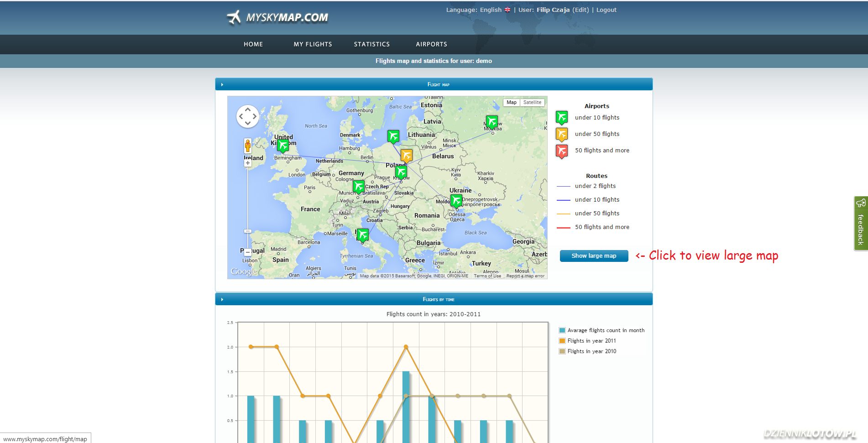This screenshot has height=443, width=868.
Task: Click the green airport marker near Munich
Action: coord(359,187)
